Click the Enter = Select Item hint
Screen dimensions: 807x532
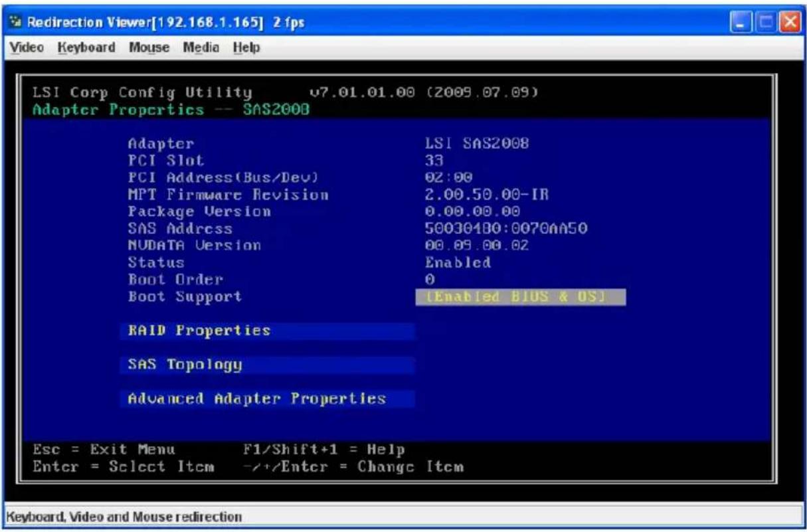coord(123,467)
